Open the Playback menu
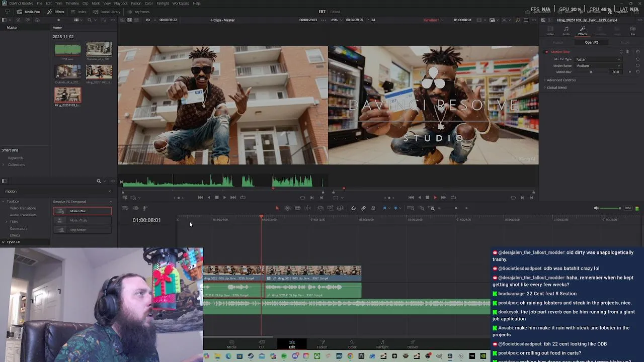The image size is (644, 362). pos(121,4)
